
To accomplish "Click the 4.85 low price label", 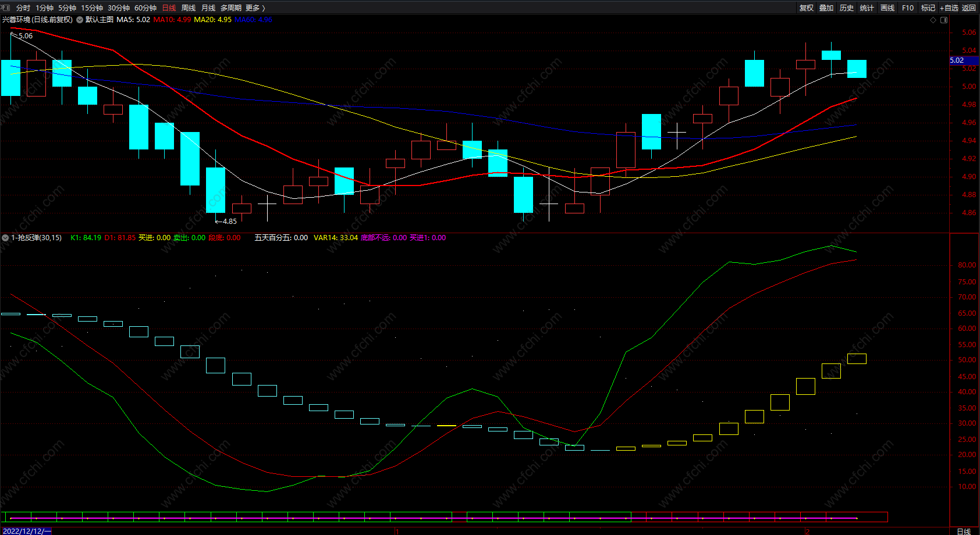I will coord(230,222).
